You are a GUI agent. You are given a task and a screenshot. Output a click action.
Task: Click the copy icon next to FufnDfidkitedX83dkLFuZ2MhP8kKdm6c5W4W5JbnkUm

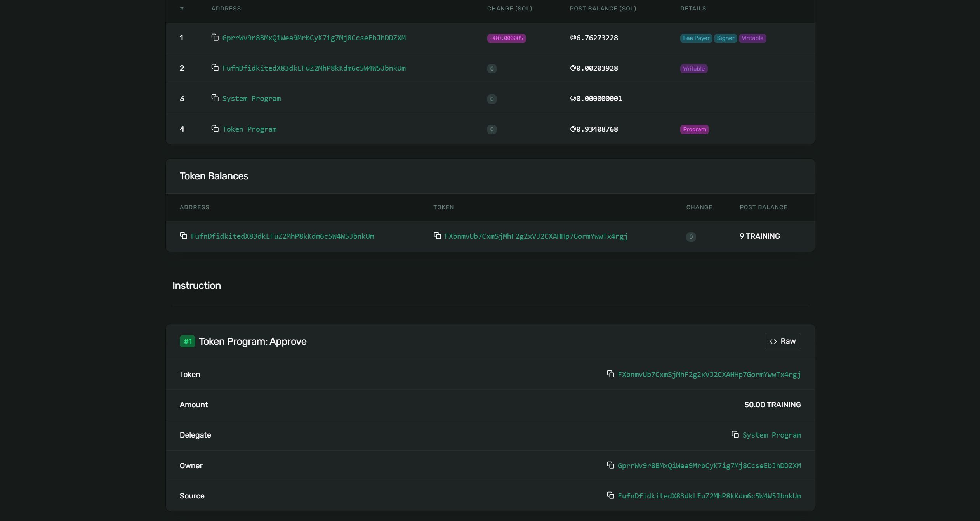[x=215, y=68]
